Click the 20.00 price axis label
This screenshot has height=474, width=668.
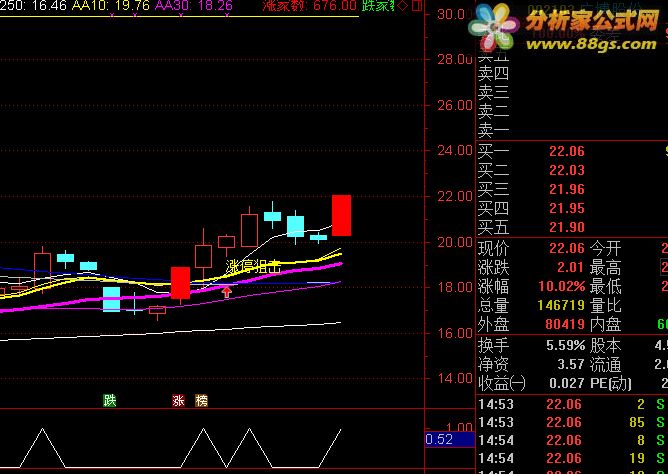(x=455, y=241)
